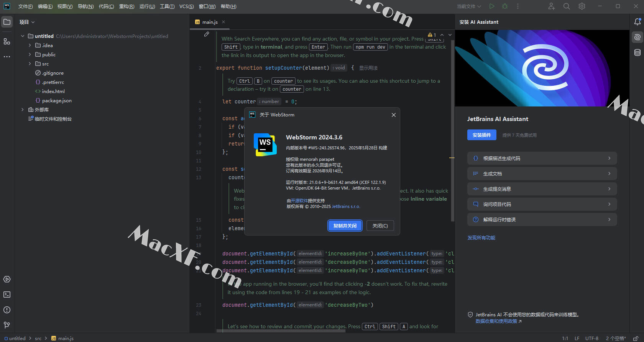The width and height of the screenshot is (644, 342).
Task: Open the Code (代码) menu
Action: [106, 6]
